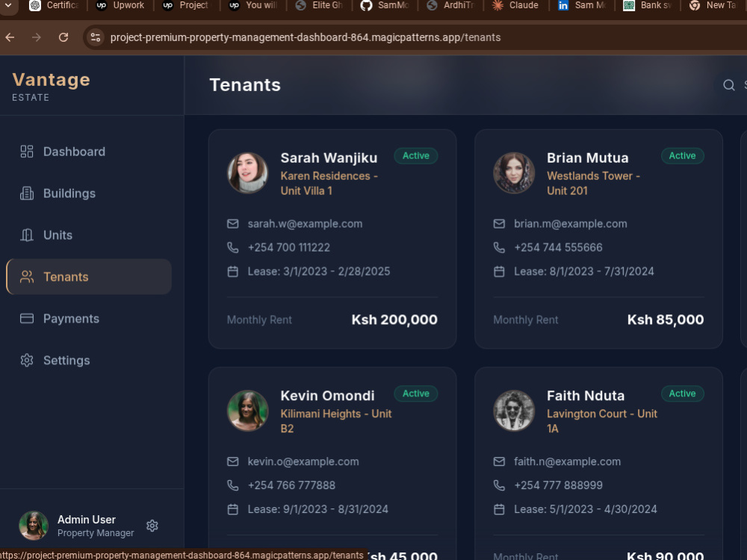Switch to the SamMo GitHub tab

point(385,5)
